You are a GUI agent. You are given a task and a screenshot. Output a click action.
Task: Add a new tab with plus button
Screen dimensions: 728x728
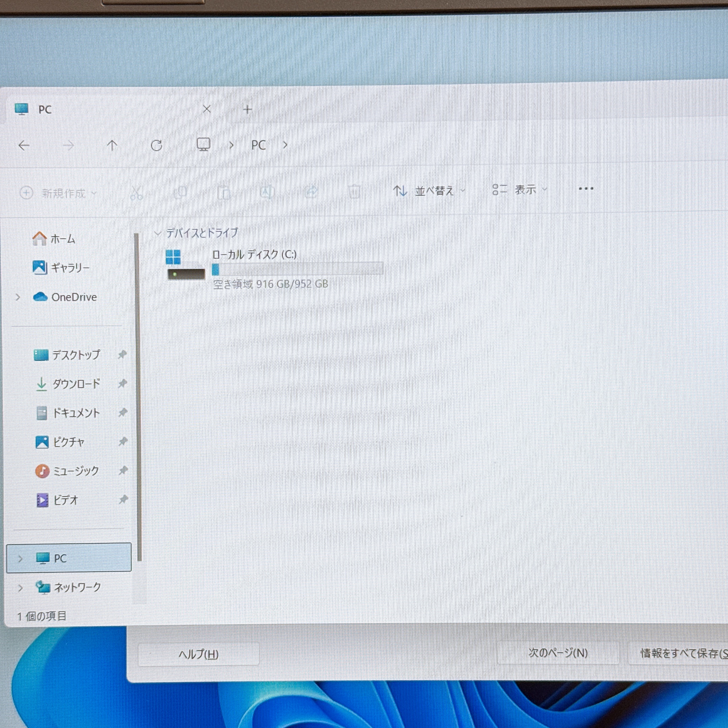(x=247, y=110)
